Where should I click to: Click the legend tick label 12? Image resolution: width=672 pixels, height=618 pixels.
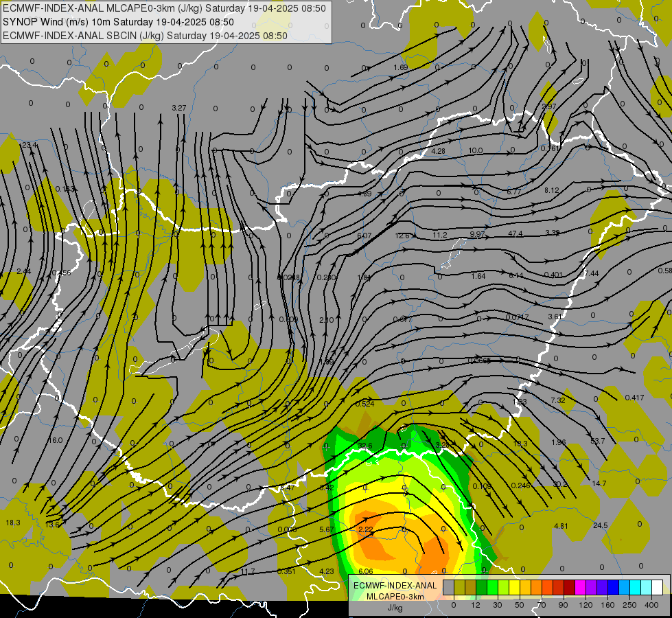pos(475,605)
